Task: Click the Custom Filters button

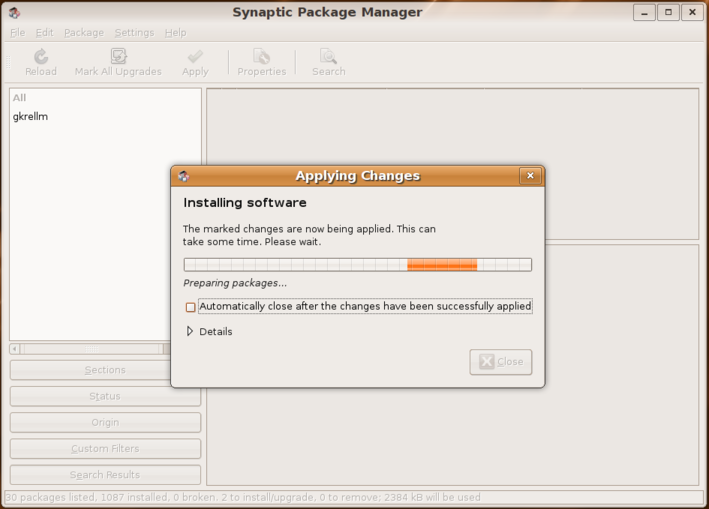Action: click(x=105, y=448)
